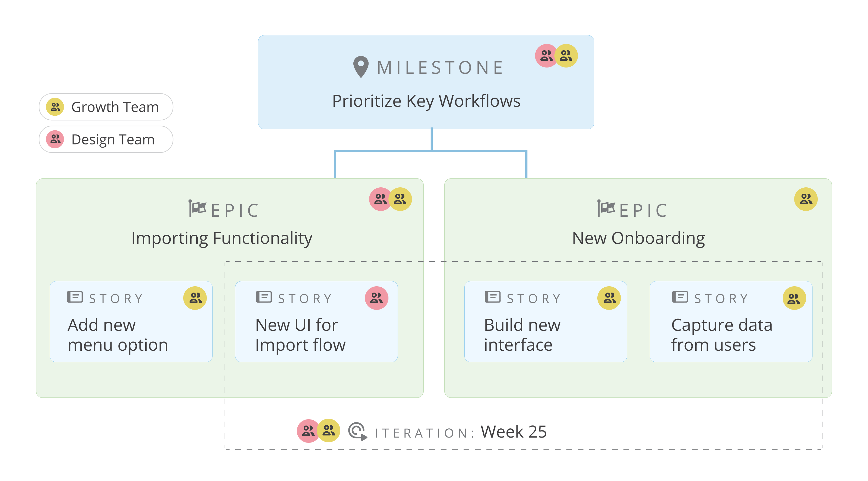The image size is (868, 481).
Task: Click story icon on Build new interface
Action: tap(493, 297)
